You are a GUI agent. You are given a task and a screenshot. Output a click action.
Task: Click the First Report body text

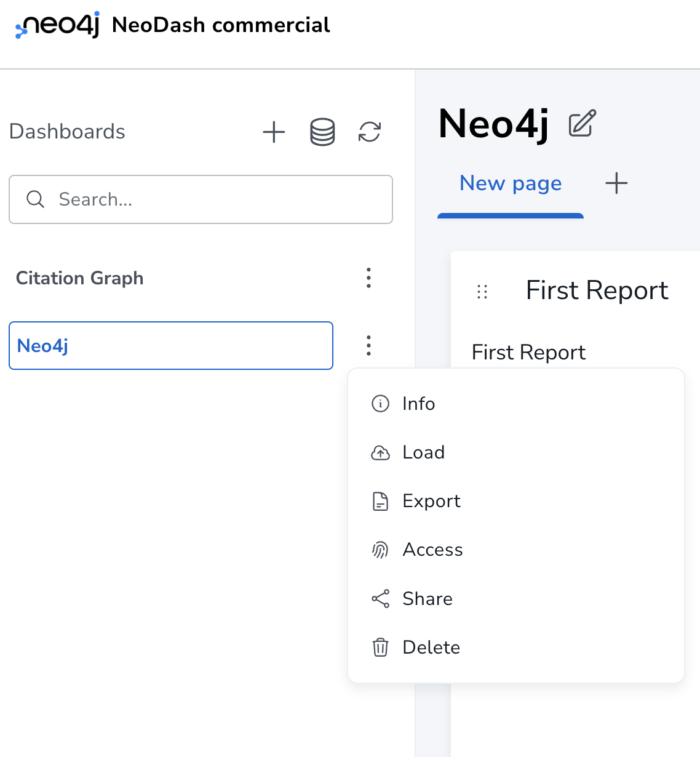click(x=528, y=353)
